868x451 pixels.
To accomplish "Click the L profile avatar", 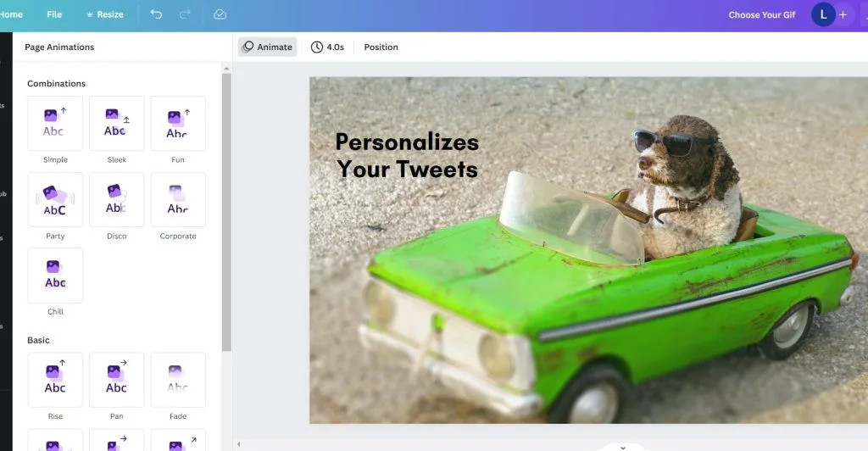I will click(823, 14).
